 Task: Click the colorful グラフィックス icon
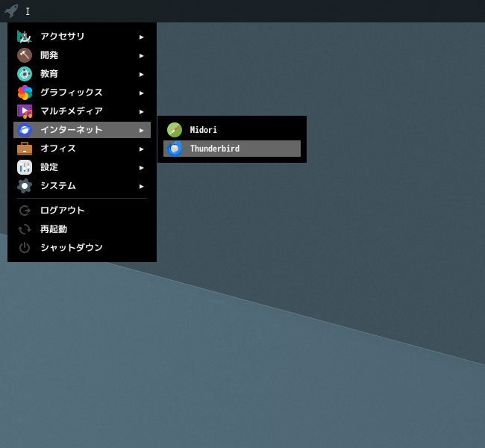25,93
